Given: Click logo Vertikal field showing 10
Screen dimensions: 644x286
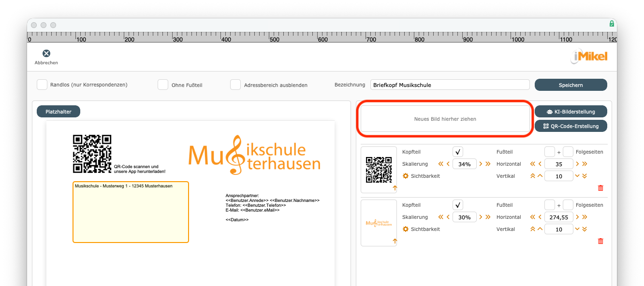Looking at the screenshot, I should click(559, 229).
